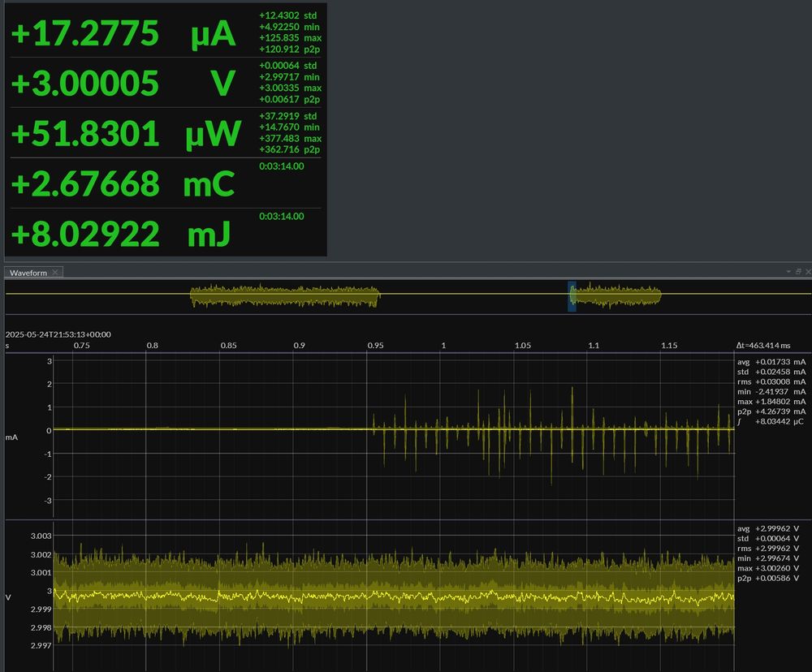Click the +51.8301 µW power reading

pyautogui.click(x=125, y=133)
